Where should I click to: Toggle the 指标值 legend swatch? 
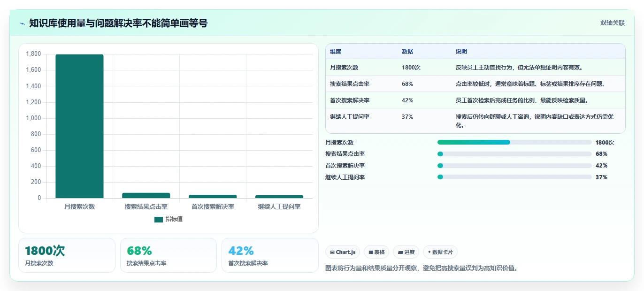tap(158, 219)
